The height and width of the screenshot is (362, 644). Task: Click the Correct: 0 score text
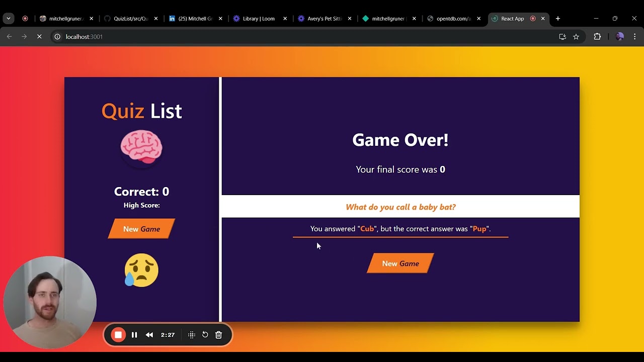pyautogui.click(x=141, y=192)
